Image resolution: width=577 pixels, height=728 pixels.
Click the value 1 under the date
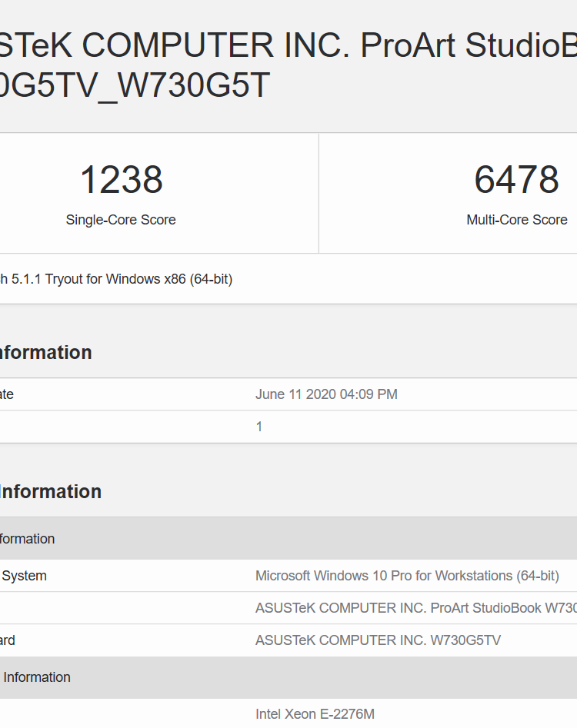coord(259,427)
